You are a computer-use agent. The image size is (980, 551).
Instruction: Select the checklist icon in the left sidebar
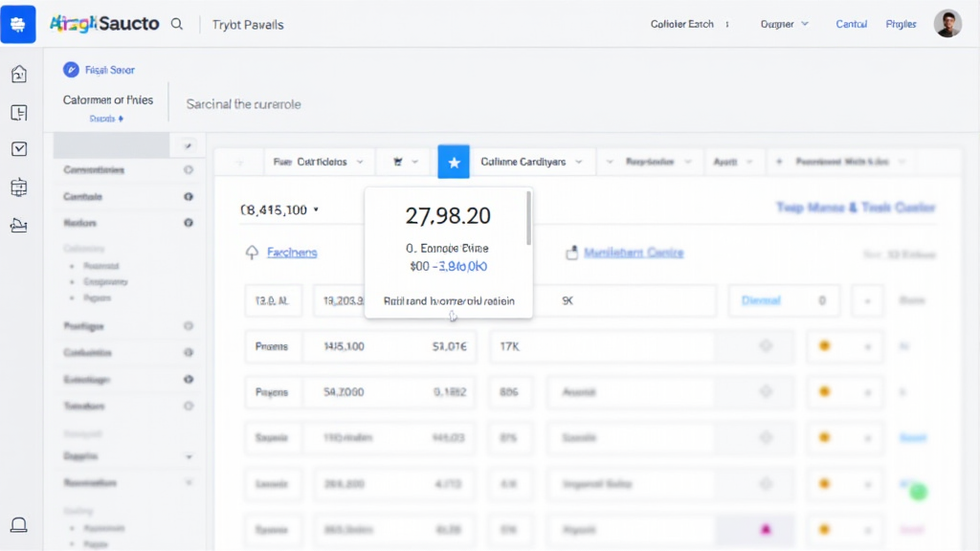[19, 149]
